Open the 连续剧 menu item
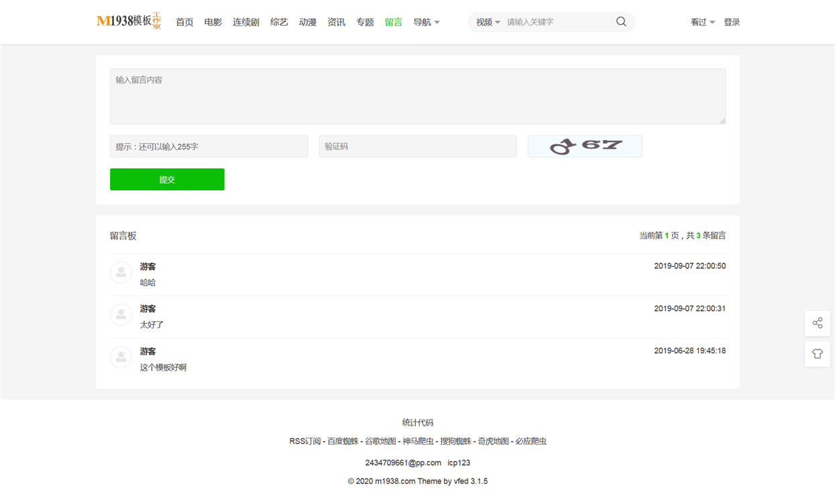The height and width of the screenshot is (504, 835). (246, 22)
